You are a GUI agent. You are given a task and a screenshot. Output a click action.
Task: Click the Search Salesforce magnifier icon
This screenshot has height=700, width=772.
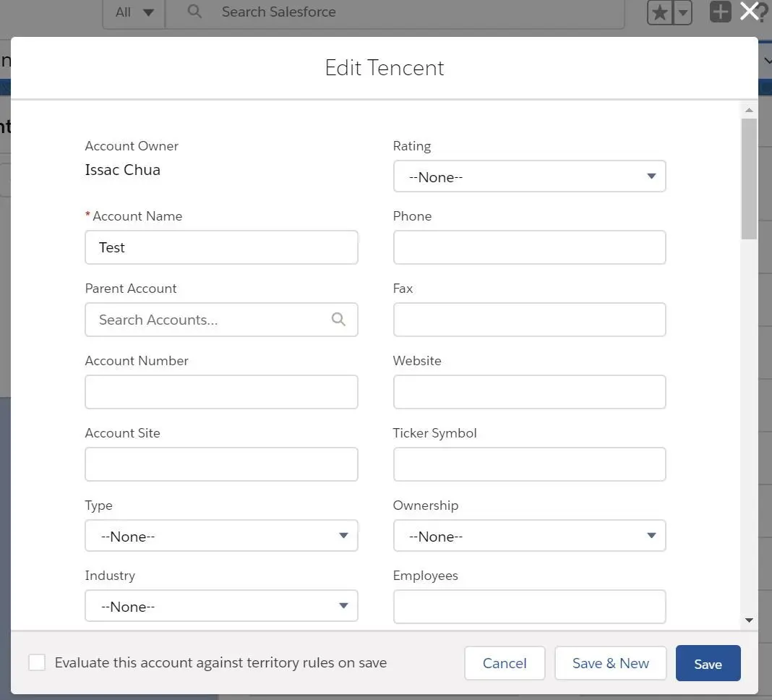coord(194,12)
